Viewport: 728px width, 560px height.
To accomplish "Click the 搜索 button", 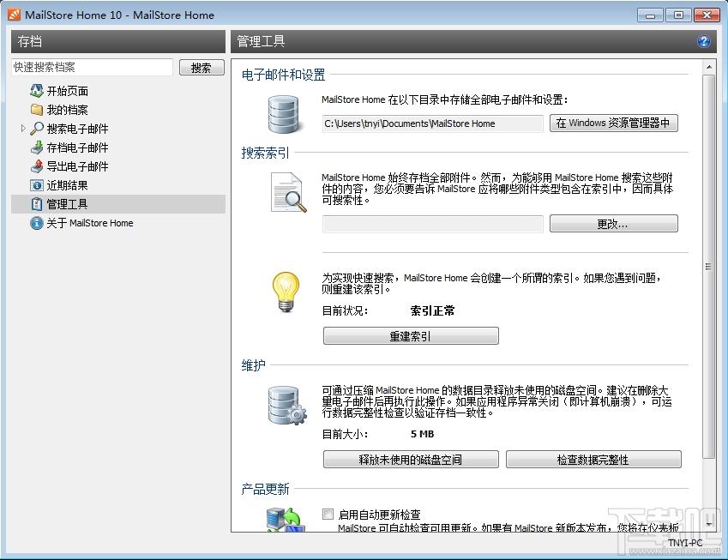I will pyautogui.click(x=202, y=68).
